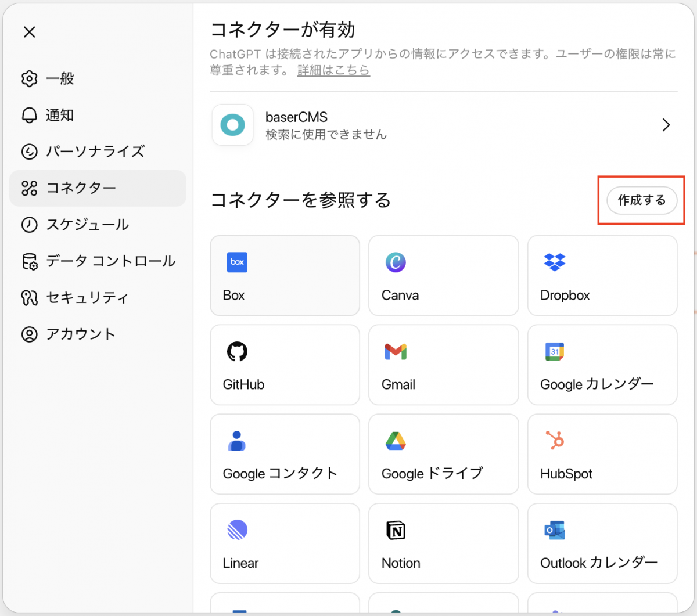Click the Box card label
This screenshot has height=616, width=697.
tap(233, 295)
